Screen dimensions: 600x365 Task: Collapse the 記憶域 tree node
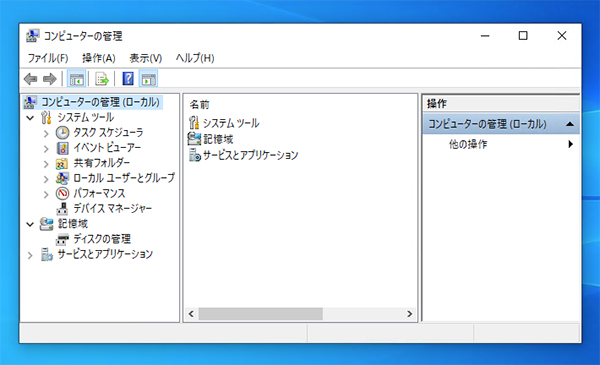30,224
